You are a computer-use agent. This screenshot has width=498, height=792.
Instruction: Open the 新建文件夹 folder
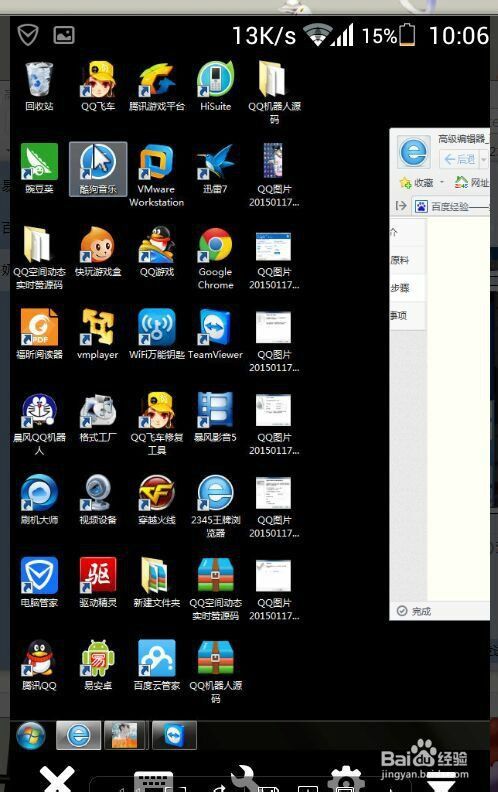(157, 582)
